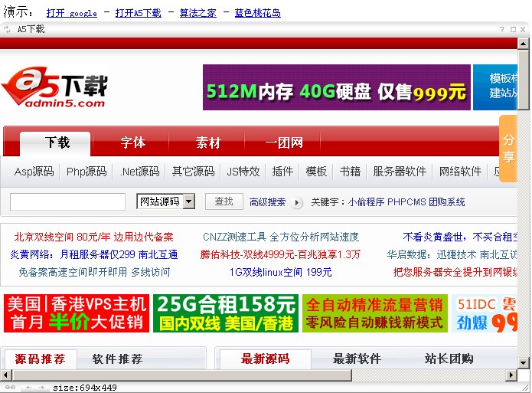This screenshot has width=532, height=393.
Task: Click 免备案高速空间即开即用 link
Action: 94,273
